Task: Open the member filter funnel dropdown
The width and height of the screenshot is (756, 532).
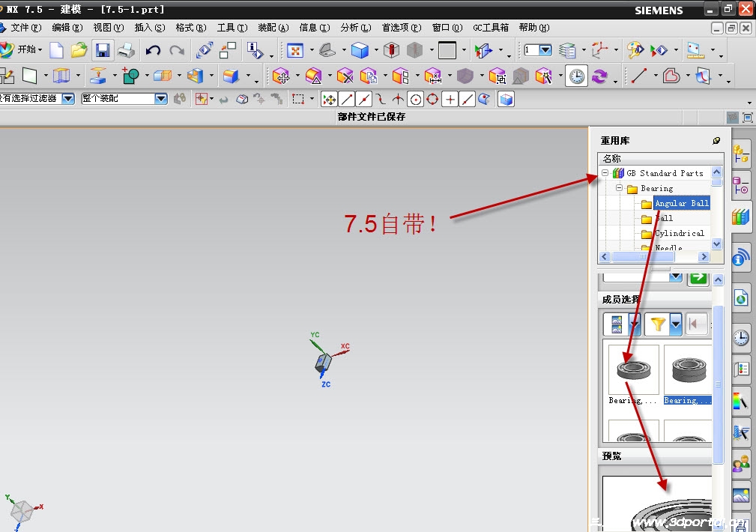Action: click(676, 324)
